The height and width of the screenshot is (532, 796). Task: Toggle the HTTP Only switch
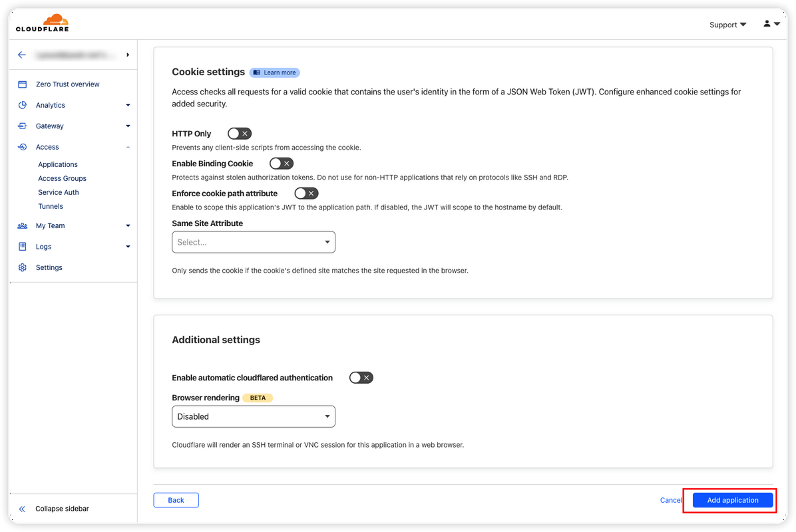240,134
